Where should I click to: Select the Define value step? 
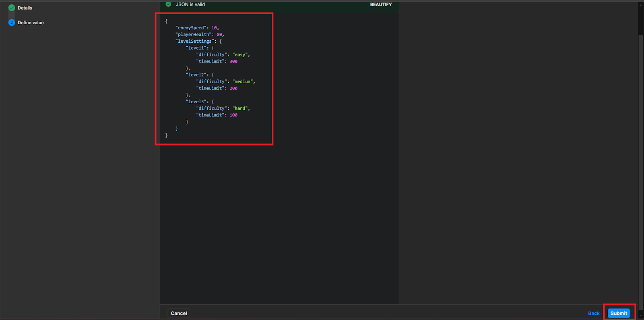click(31, 23)
